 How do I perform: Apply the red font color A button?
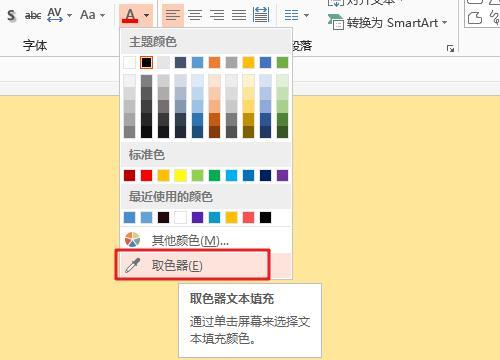[130, 16]
